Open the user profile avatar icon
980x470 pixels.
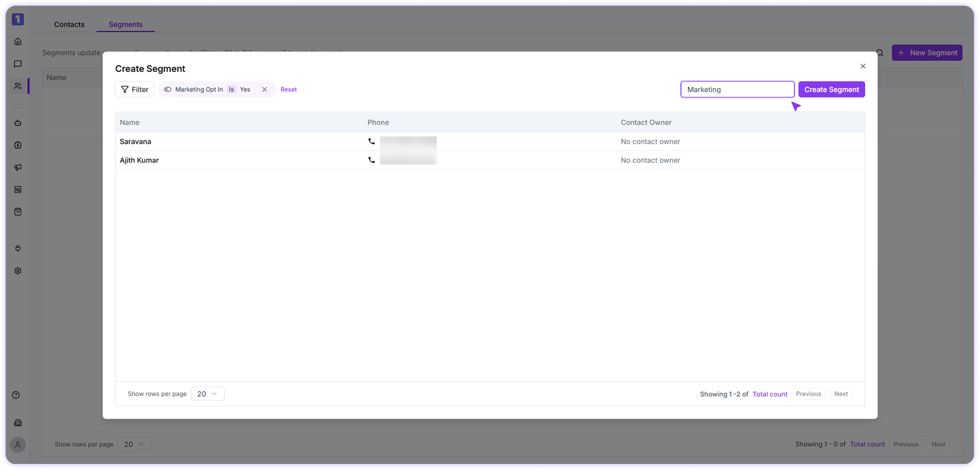coord(18,445)
